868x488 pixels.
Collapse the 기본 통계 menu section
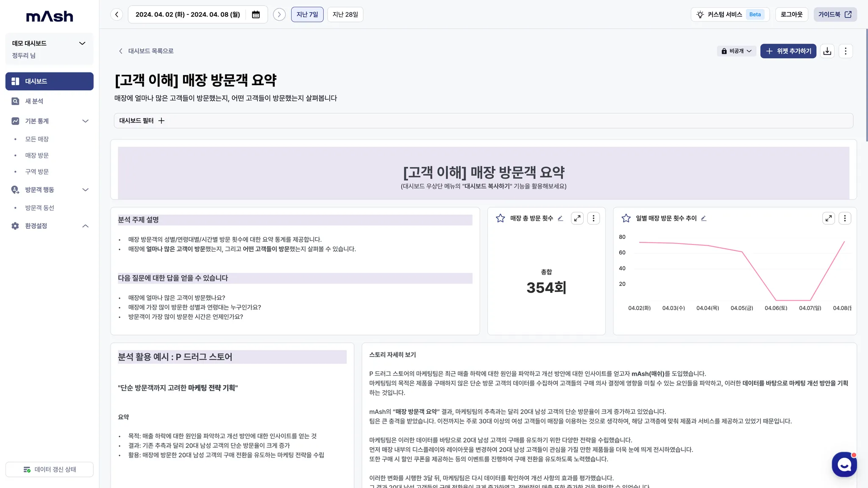(85, 121)
